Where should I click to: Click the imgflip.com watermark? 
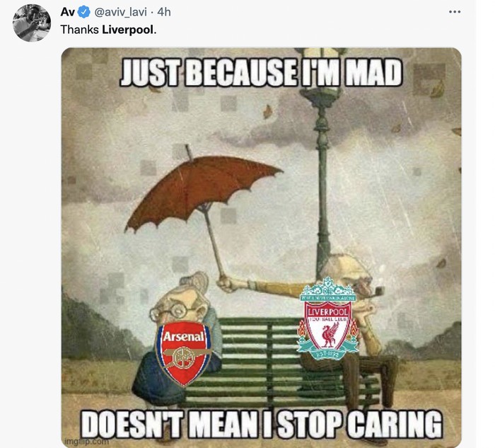click(x=86, y=441)
